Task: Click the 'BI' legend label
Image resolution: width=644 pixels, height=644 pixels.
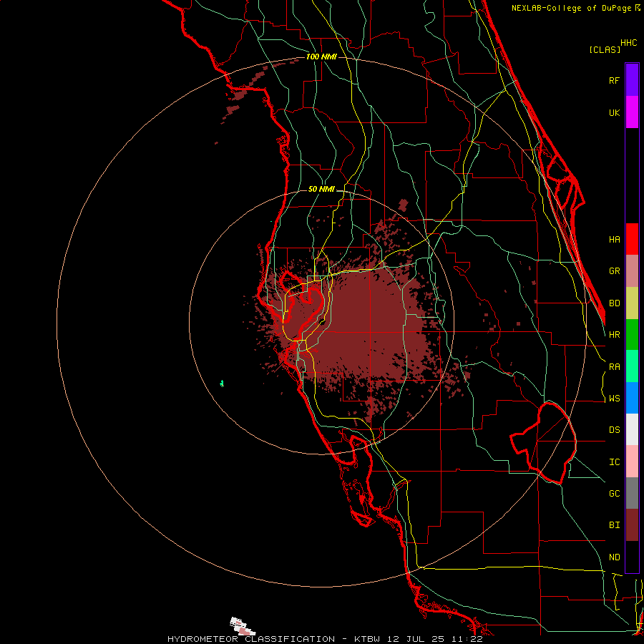Action: click(x=615, y=525)
